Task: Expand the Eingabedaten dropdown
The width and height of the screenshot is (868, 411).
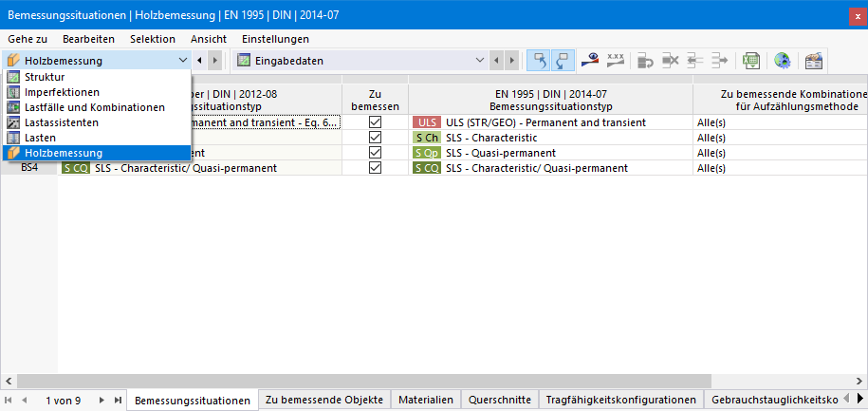Action: pyautogui.click(x=480, y=61)
